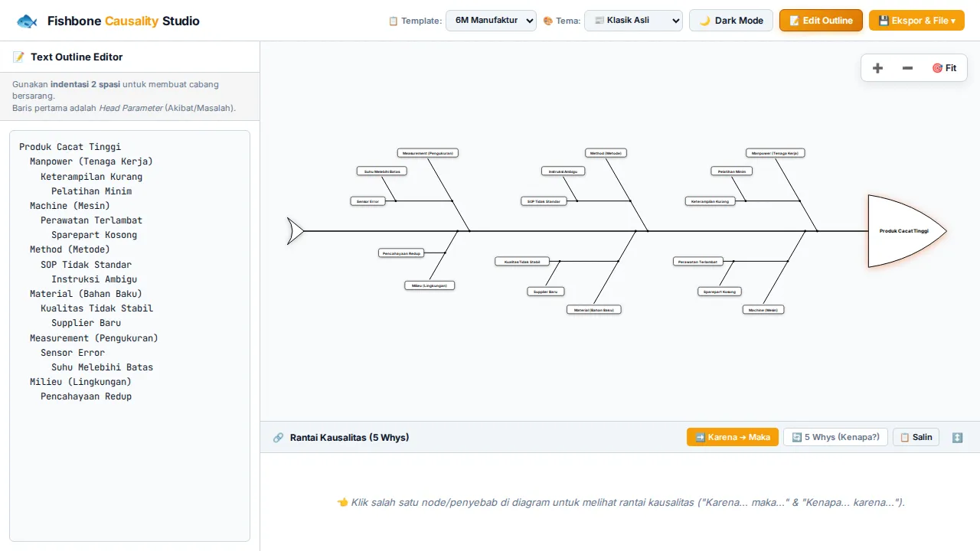The height and width of the screenshot is (551, 980).
Task: Click the Instruksi Ambigu node
Action: [563, 171]
